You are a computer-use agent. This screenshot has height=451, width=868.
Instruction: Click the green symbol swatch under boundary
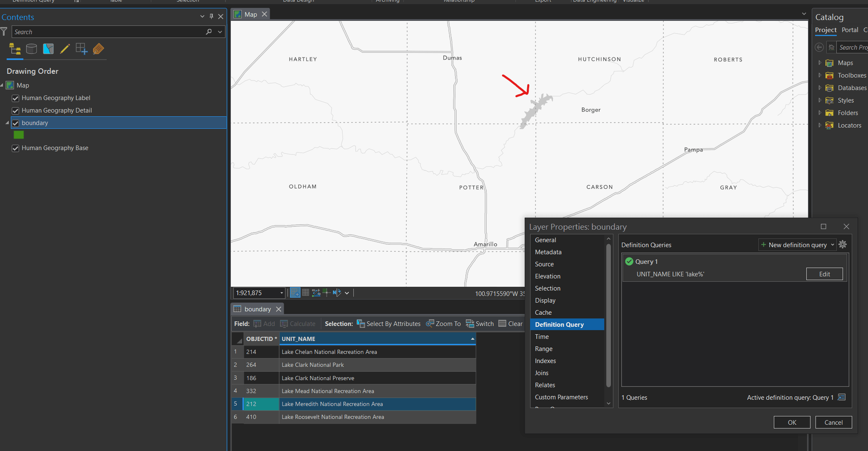coord(19,135)
